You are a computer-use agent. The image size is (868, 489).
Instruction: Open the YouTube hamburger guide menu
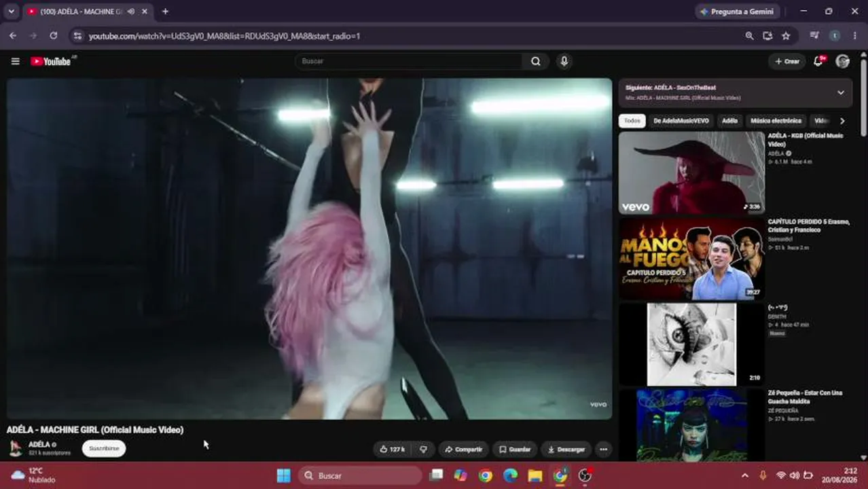(x=15, y=61)
